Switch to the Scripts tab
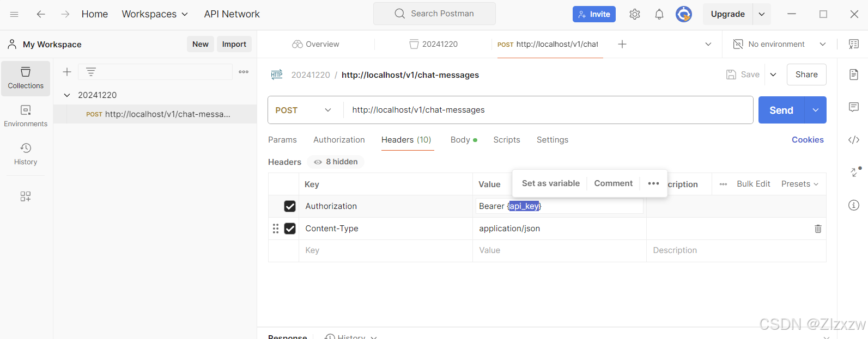 coord(507,140)
